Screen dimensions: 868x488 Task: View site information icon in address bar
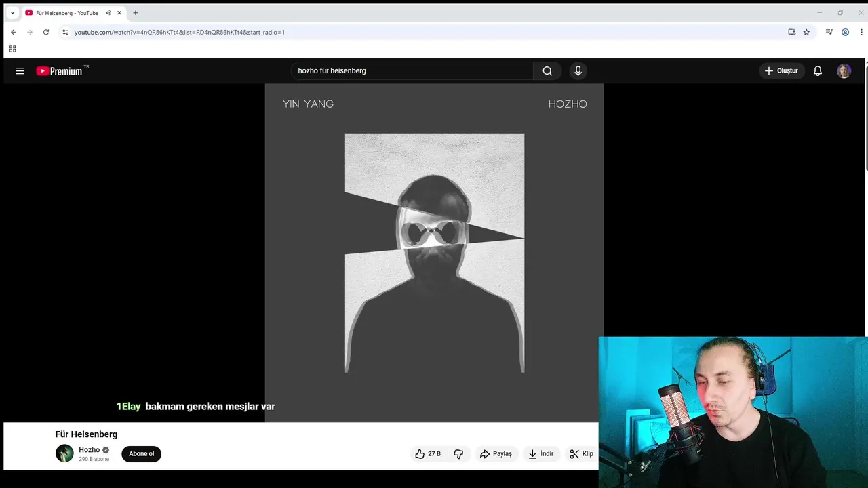click(65, 32)
